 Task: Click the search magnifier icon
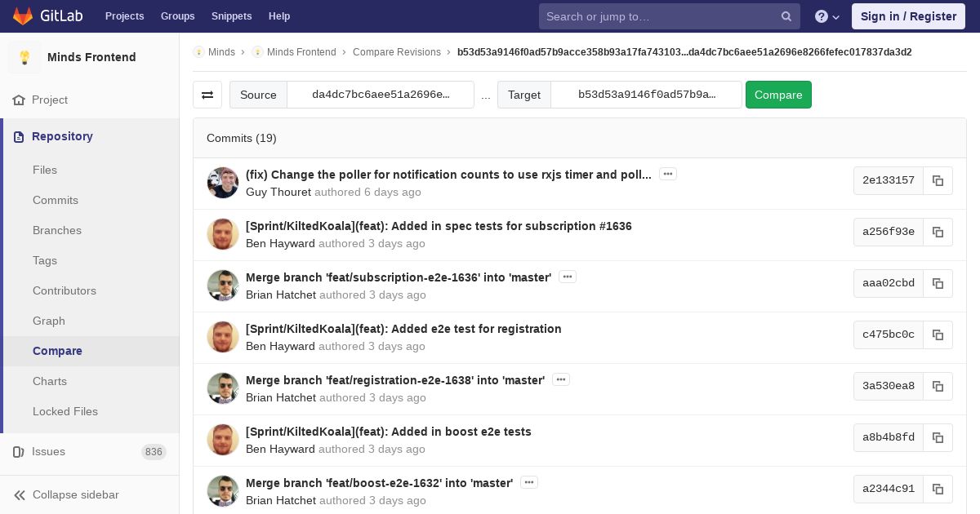tap(786, 16)
